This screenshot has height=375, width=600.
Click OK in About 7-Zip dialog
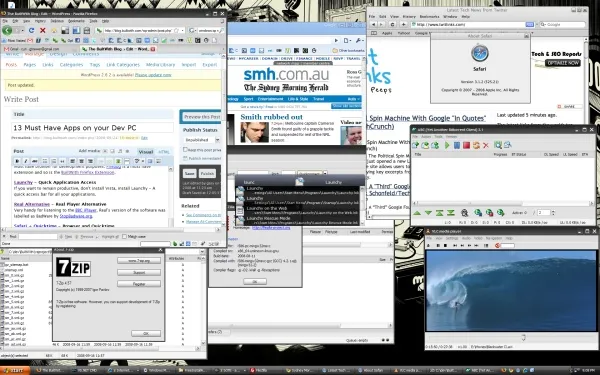tap(146, 334)
